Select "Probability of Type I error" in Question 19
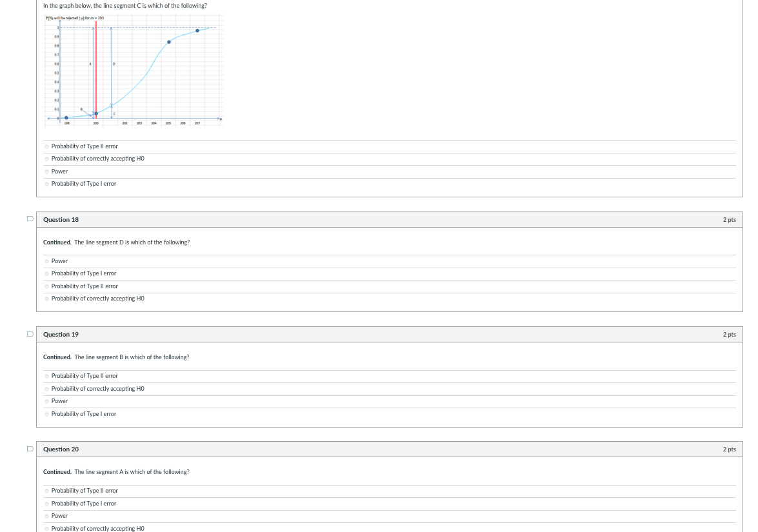Image resolution: width=758 pixels, height=532 pixels. pyautogui.click(x=46, y=414)
